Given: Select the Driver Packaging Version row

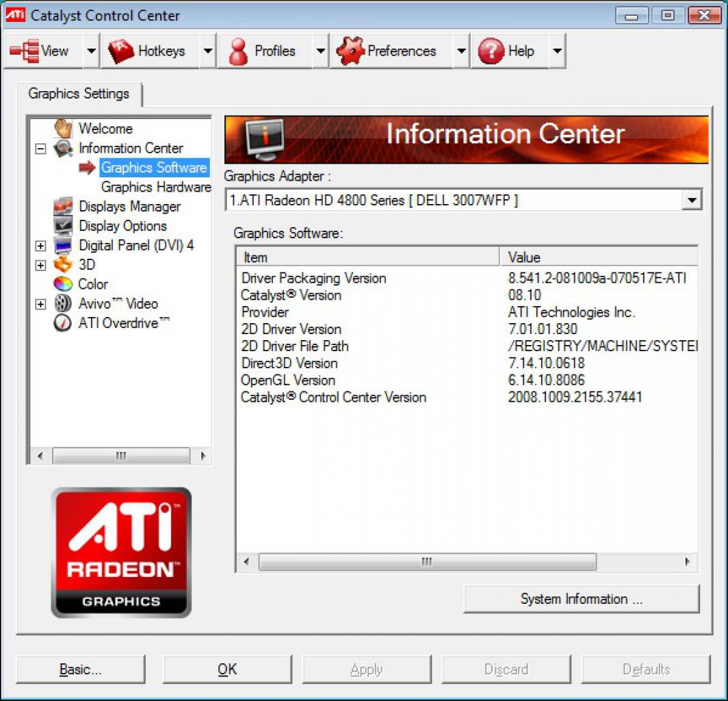Looking at the screenshot, I should pos(467,278).
